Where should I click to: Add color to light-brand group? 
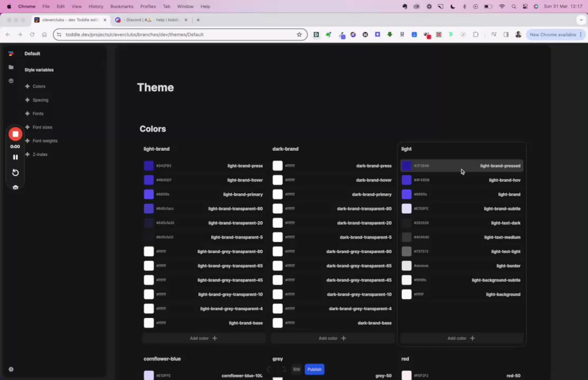pyautogui.click(x=204, y=338)
